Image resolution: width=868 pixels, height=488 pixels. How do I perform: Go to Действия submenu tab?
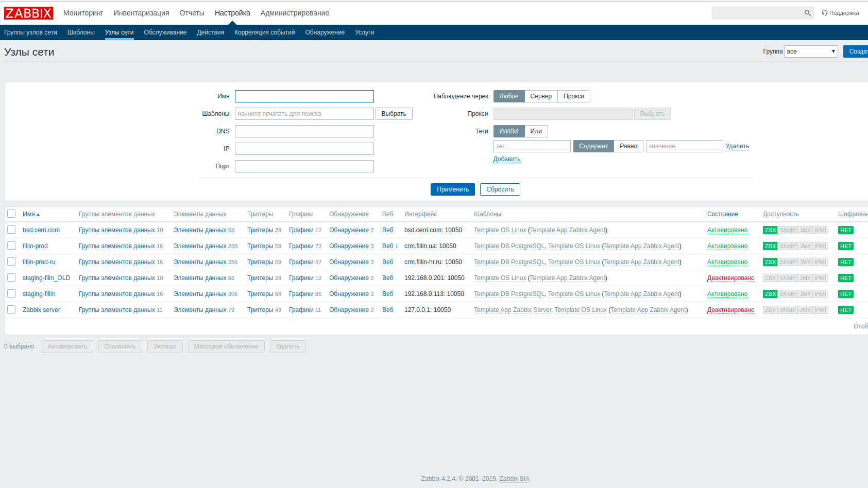point(210,32)
